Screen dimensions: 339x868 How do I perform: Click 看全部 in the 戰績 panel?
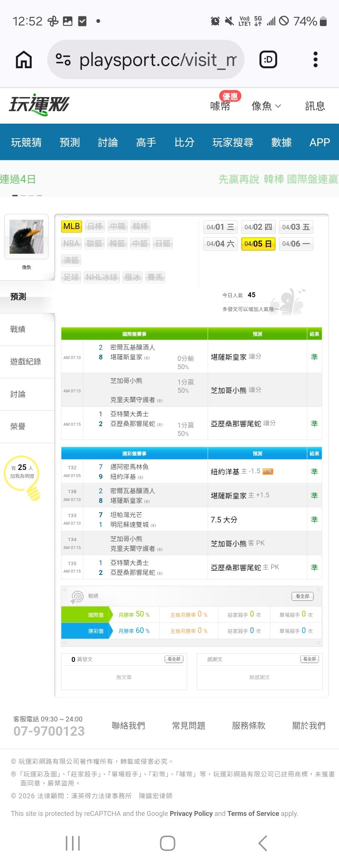302,596
